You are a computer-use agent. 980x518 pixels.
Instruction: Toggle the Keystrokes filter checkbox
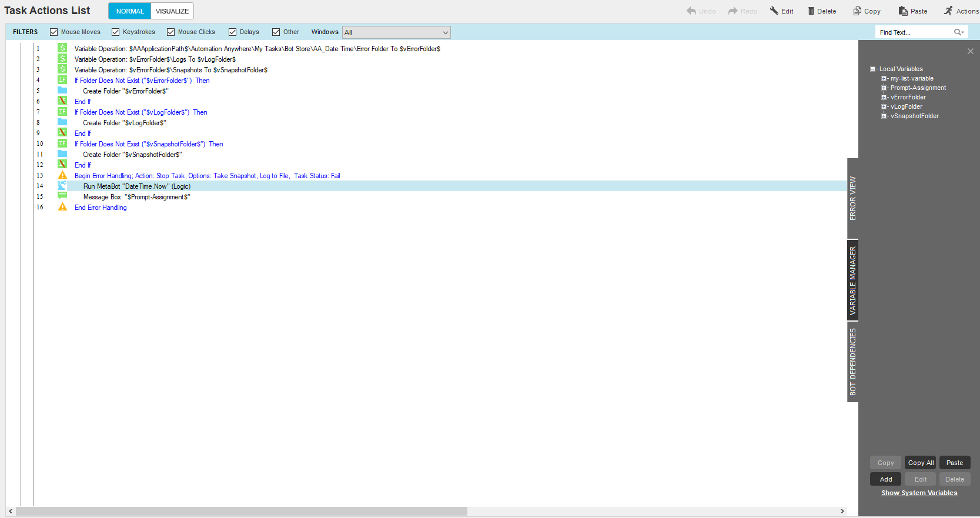[115, 32]
